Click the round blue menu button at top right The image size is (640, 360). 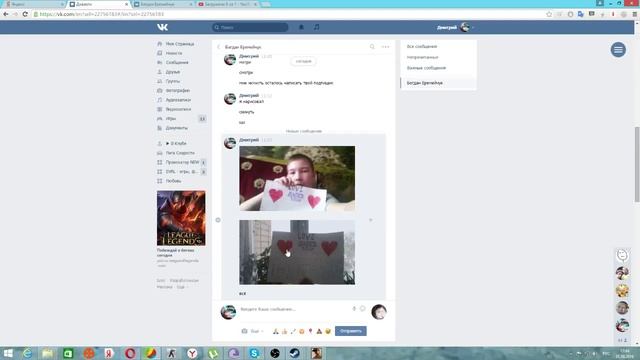tap(618, 50)
